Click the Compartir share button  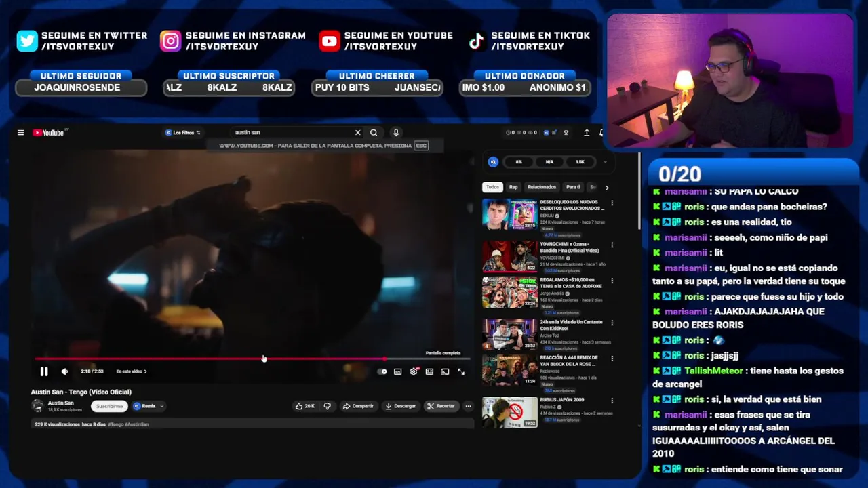click(358, 406)
